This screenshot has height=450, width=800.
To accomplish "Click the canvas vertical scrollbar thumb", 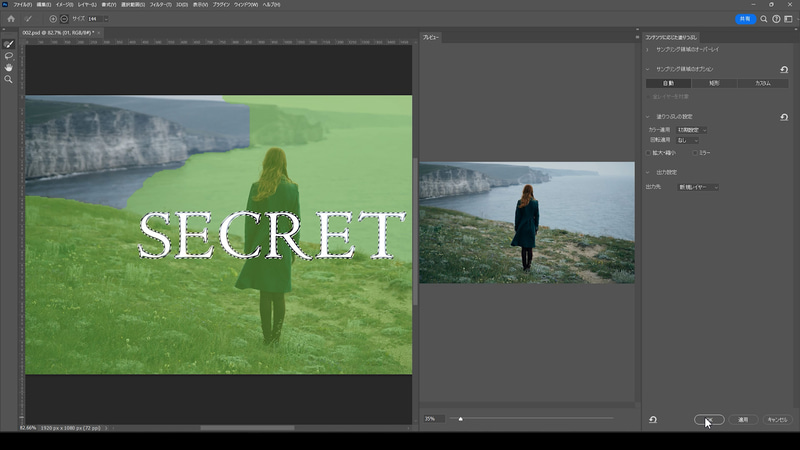I will point(415,232).
